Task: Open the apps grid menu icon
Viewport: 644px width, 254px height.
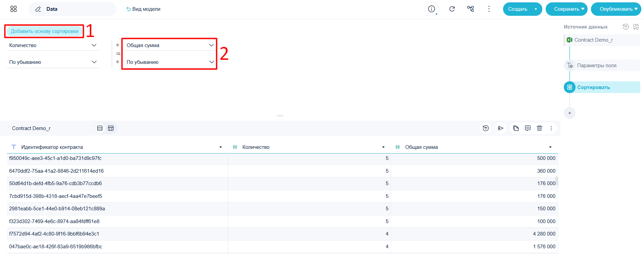Action: [13, 9]
